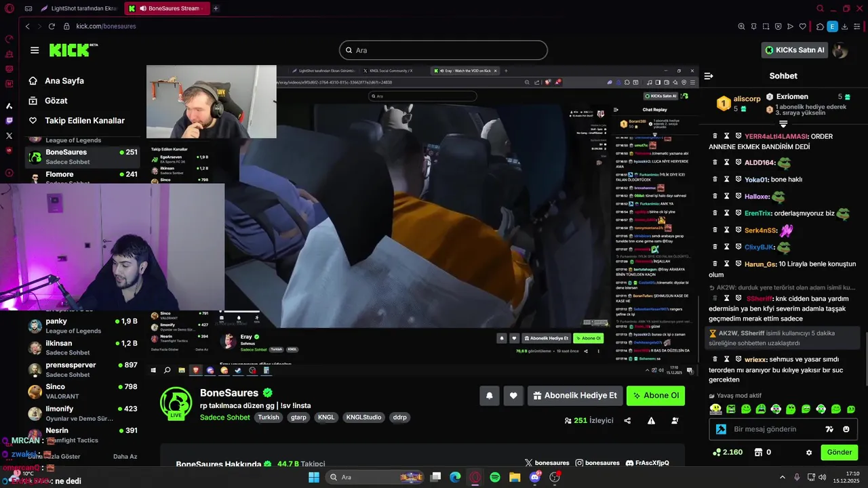868x488 pixels.
Task: Click the ddrp tag
Action: [399, 418]
